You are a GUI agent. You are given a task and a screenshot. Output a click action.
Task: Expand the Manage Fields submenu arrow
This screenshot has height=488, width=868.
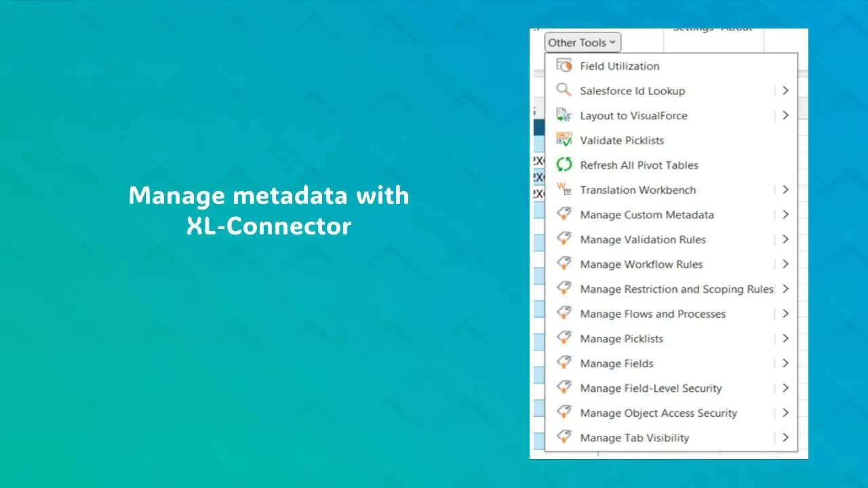[785, 363]
